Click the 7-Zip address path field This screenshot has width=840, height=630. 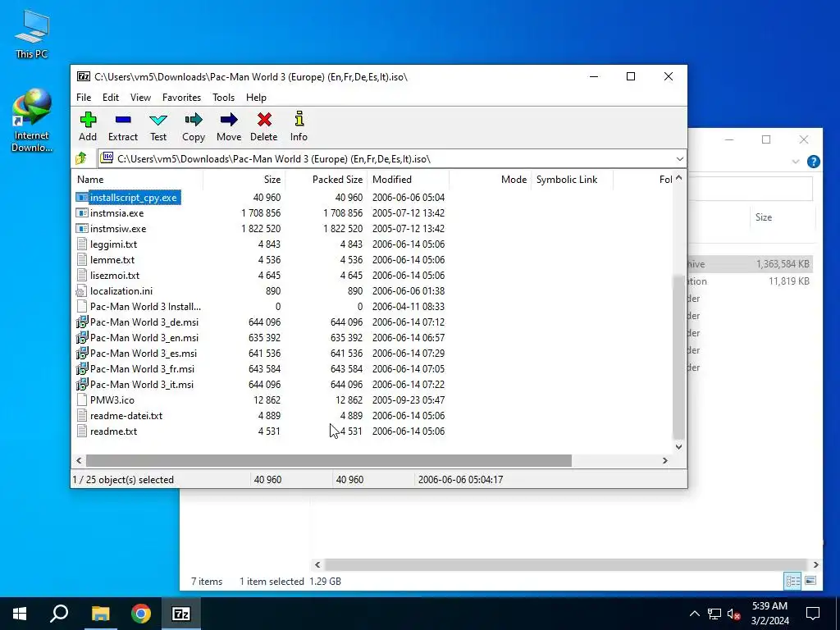385,159
